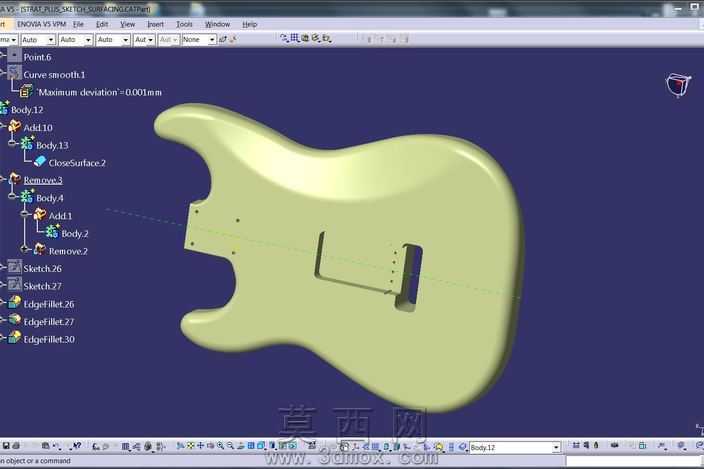Image resolution: width=704 pixels, height=469 pixels.
Task: Click the Rotate view icon
Action: (210, 446)
